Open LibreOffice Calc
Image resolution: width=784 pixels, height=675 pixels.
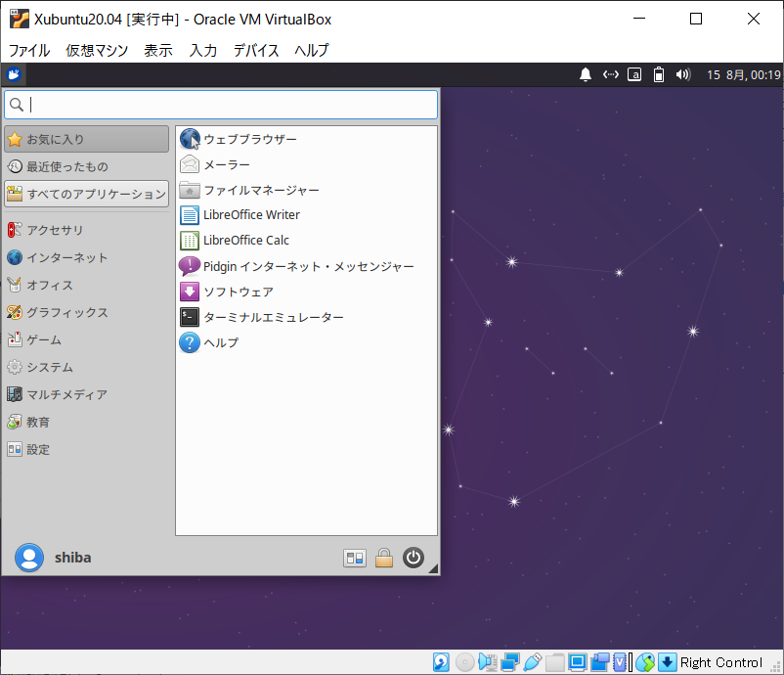coord(244,240)
